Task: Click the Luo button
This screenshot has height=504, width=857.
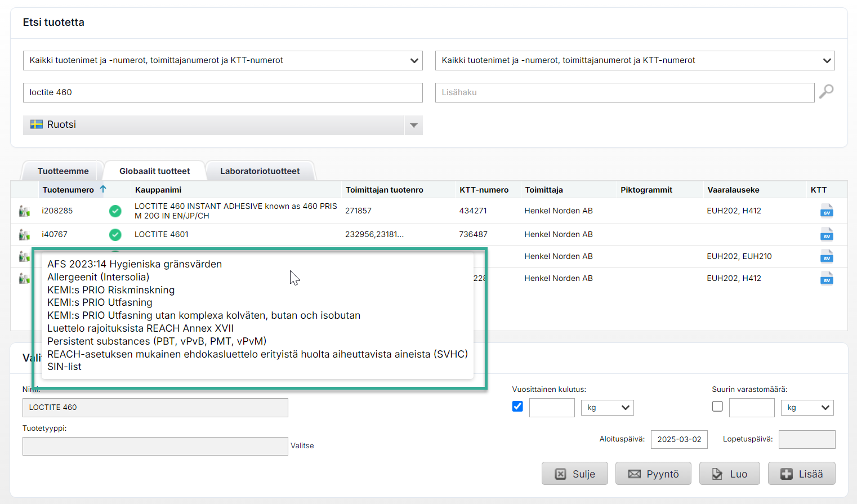Action: [x=730, y=474]
